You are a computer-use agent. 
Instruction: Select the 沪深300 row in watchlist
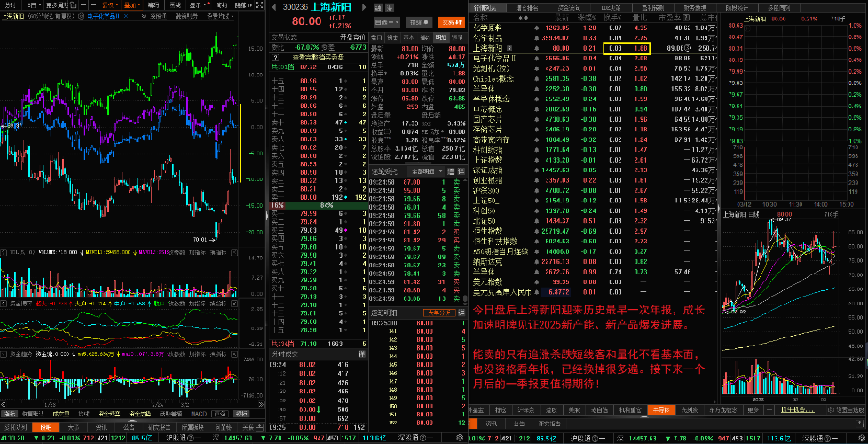pyautogui.click(x=594, y=190)
